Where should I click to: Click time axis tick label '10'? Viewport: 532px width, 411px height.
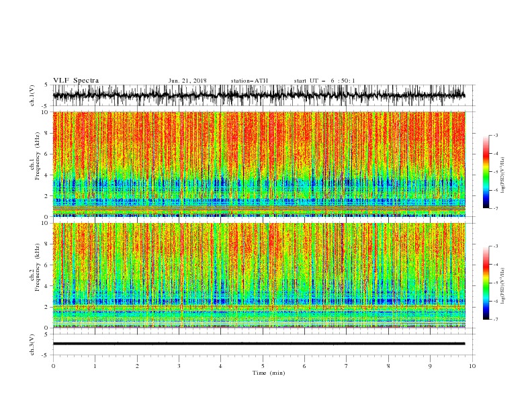472,366
